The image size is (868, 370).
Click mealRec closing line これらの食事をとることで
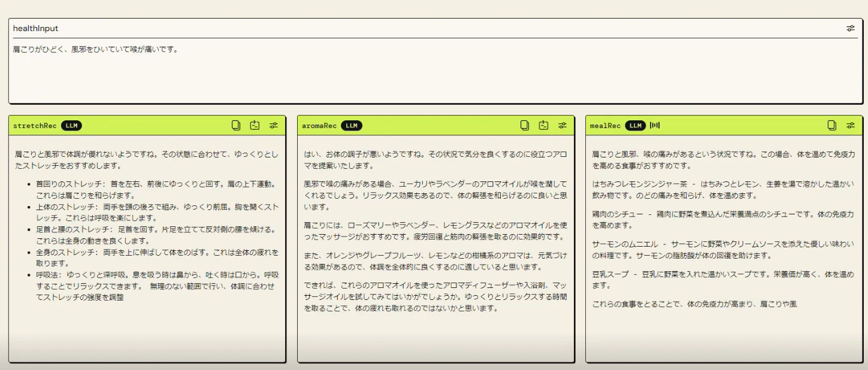(694, 304)
